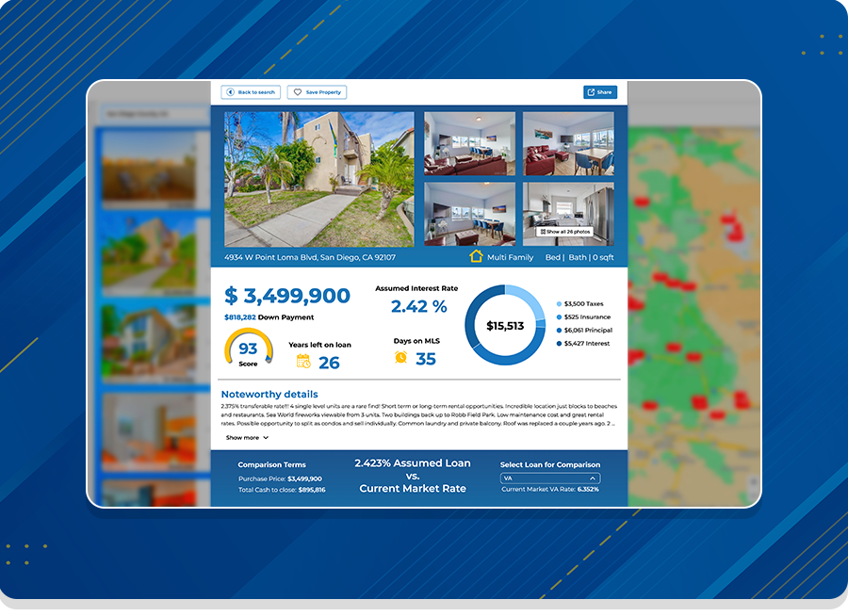Click the 93 score gauge

(248, 350)
